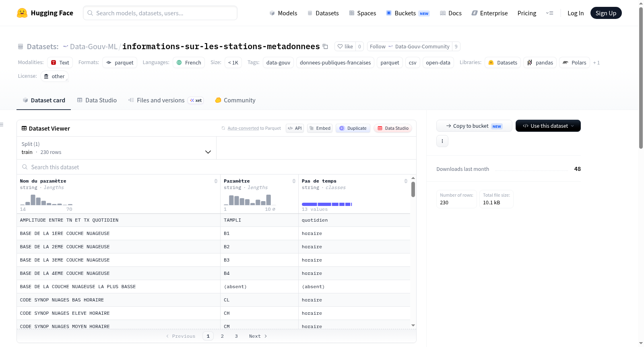The width and height of the screenshot is (644, 347).
Task: Open the three-dot more options button
Action: point(442,141)
